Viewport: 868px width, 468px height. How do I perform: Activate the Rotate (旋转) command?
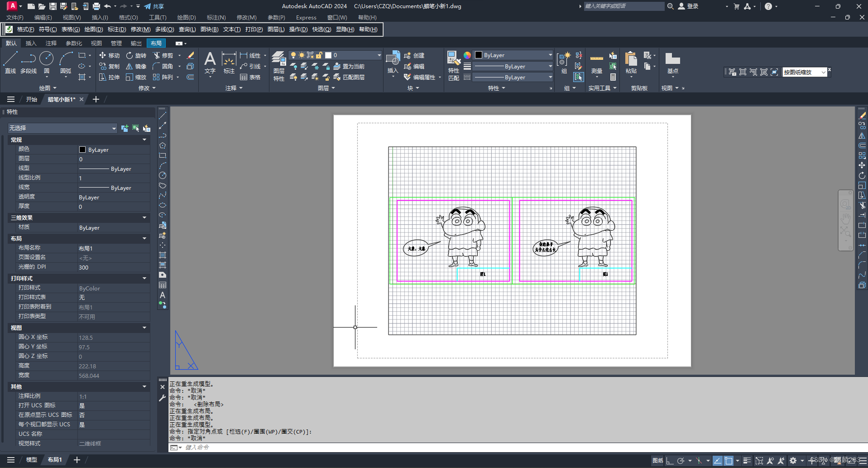136,55
